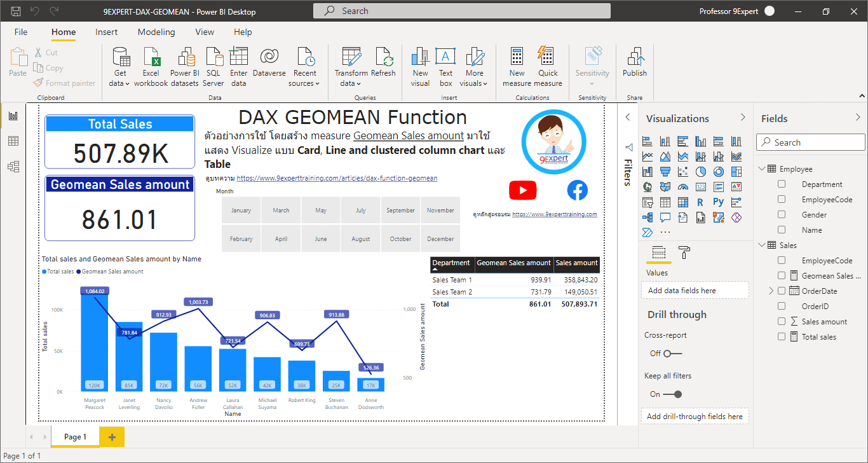Insert an R script visual
This screenshot has width=868, height=463.
pos(700,202)
